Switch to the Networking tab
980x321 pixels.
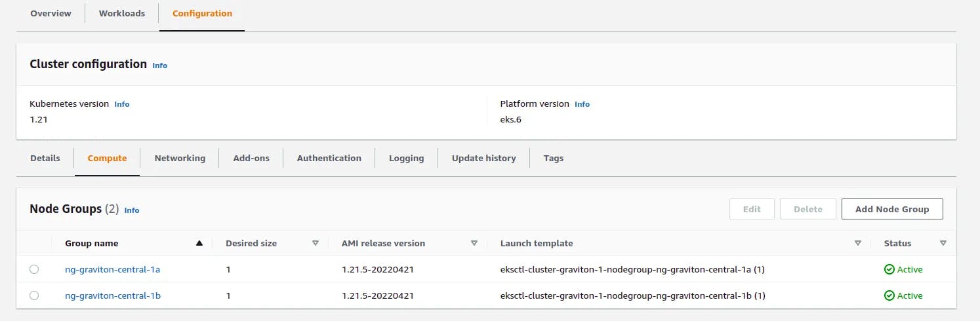(x=180, y=158)
